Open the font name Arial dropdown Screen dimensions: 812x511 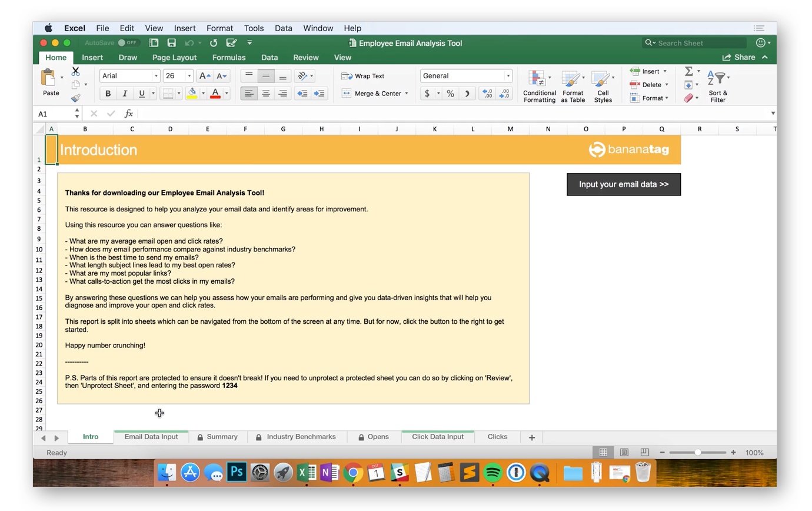(156, 76)
